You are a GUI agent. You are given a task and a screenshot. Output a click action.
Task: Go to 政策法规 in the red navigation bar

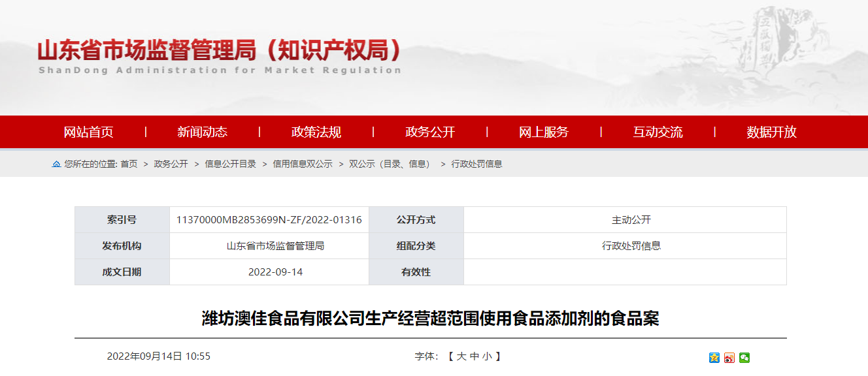316,132
